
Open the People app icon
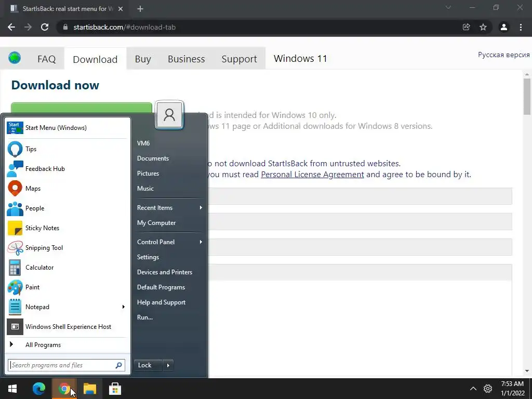click(x=15, y=208)
